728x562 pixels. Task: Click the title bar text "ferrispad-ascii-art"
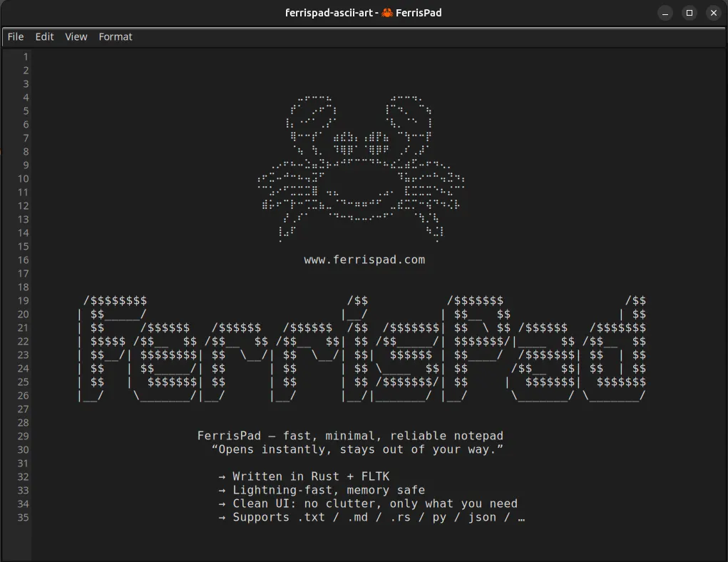click(x=329, y=13)
